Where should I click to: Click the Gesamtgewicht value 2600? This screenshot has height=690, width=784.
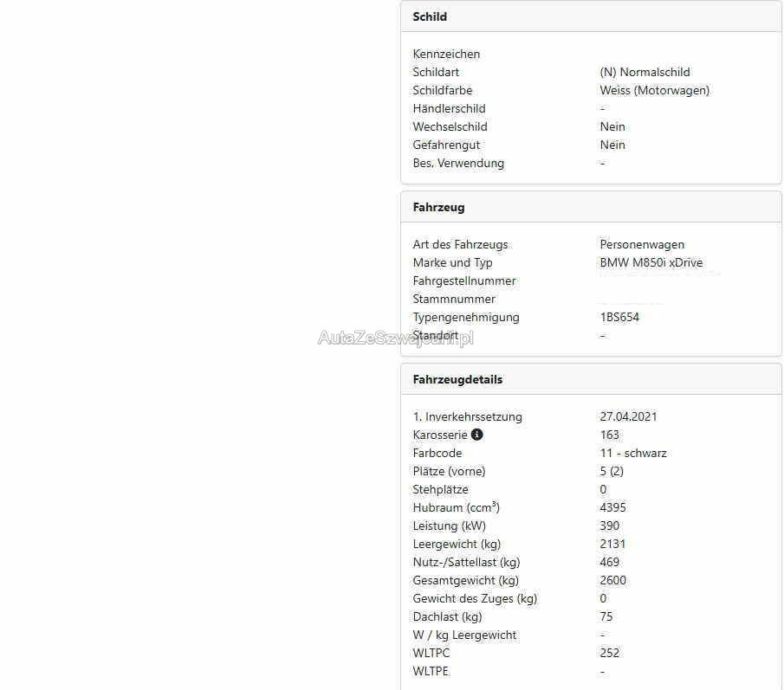(612, 580)
